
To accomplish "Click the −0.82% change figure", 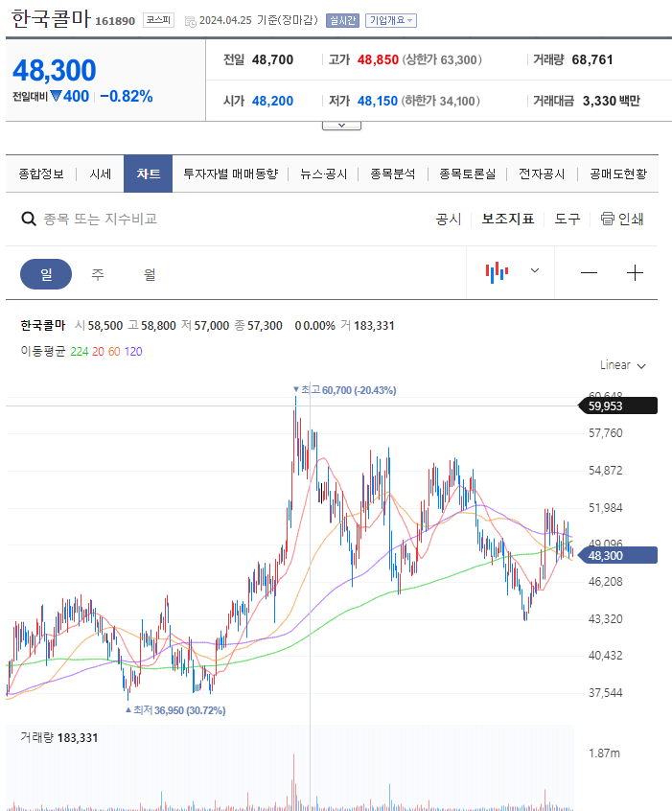I will 127,96.
